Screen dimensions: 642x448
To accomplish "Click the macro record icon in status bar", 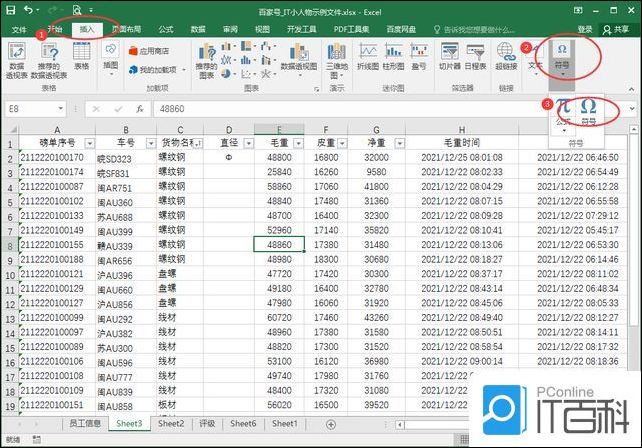I will click(36, 440).
